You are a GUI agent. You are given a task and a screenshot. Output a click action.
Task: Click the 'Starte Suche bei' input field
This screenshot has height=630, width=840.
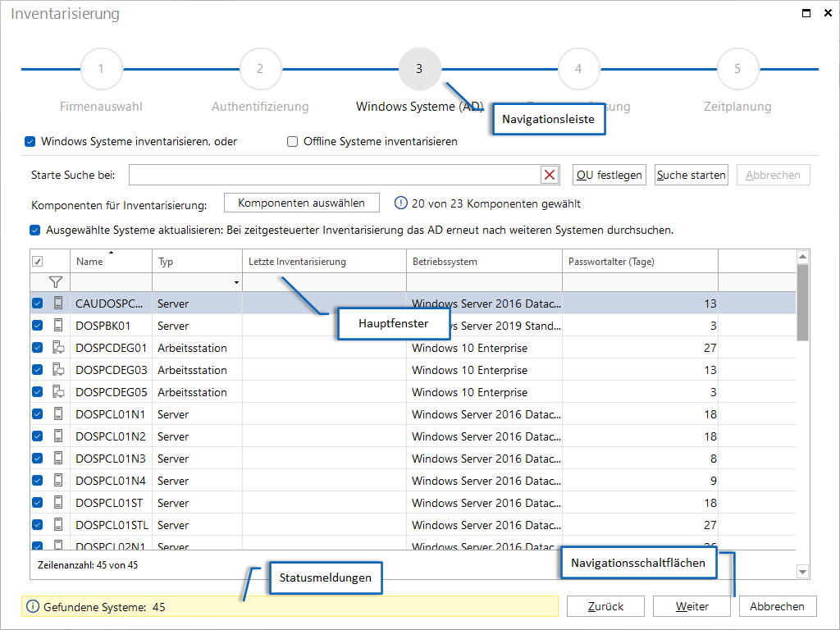coord(335,175)
